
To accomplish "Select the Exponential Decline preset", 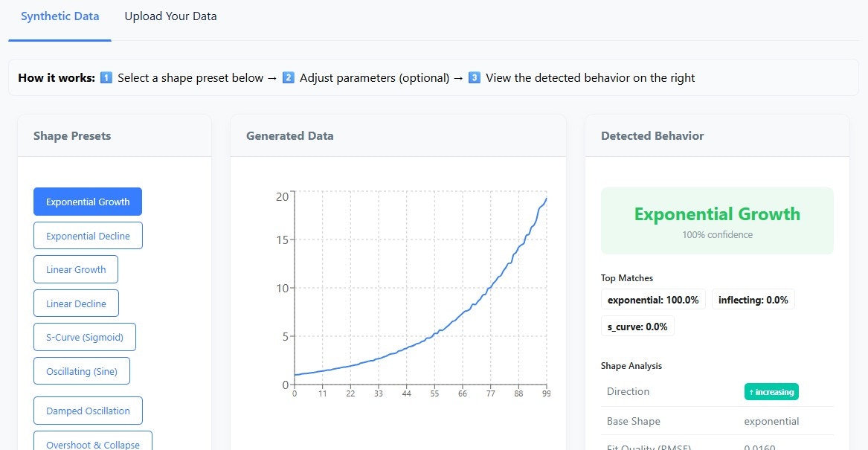I will coord(88,235).
